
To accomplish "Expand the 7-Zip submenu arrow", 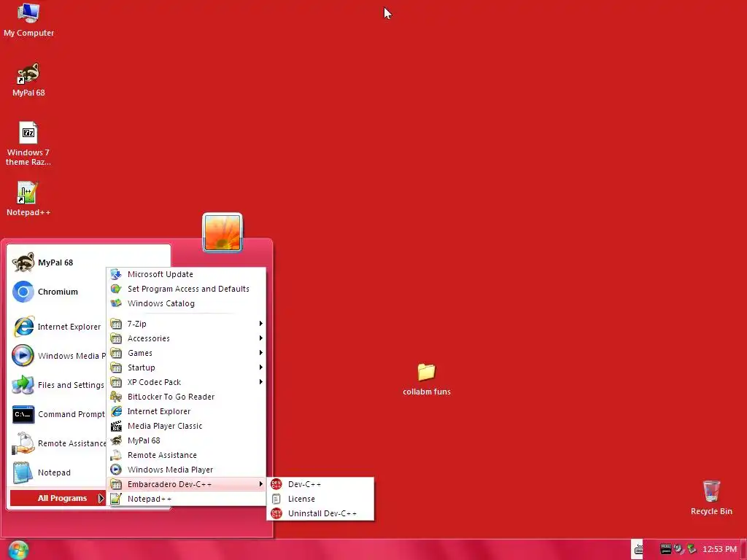I will (260, 324).
